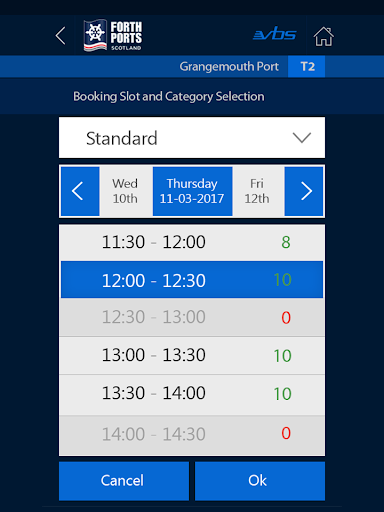
Task: Click the VBS logo
Action: (x=275, y=34)
